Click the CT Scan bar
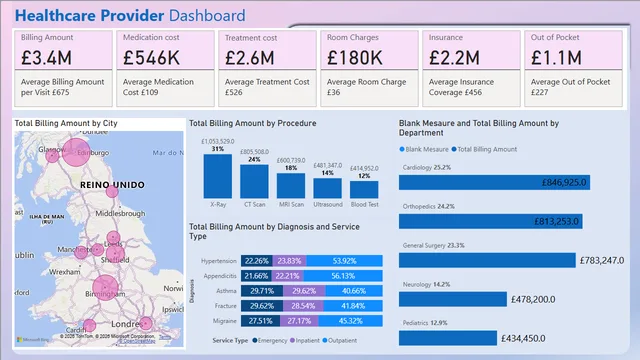The height and width of the screenshot is (360, 640). pyautogui.click(x=254, y=182)
